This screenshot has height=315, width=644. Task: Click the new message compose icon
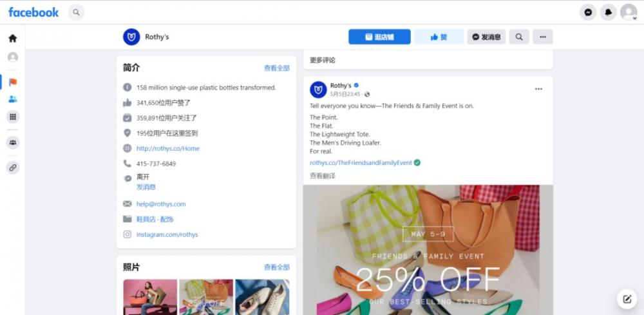coord(627,299)
